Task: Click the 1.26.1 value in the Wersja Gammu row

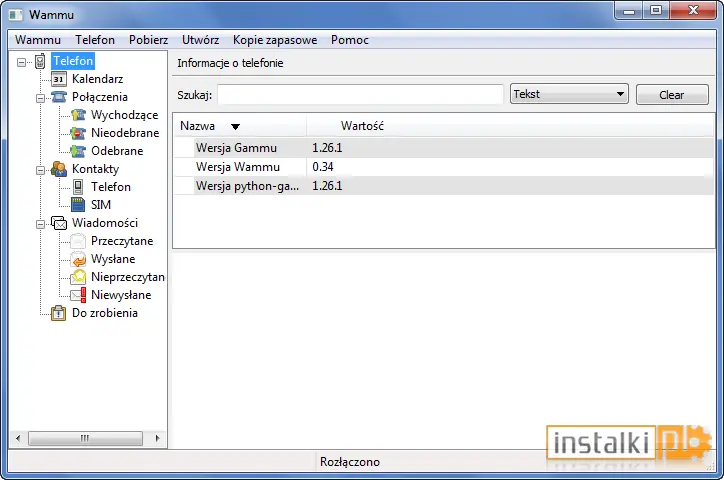Action: (327, 148)
